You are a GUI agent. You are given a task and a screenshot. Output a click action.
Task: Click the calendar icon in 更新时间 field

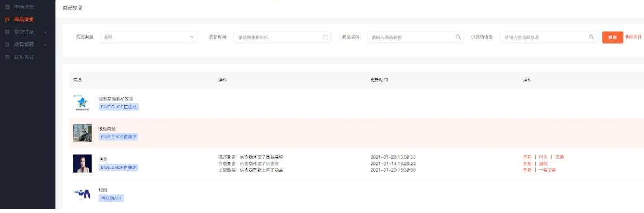[325, 37]
